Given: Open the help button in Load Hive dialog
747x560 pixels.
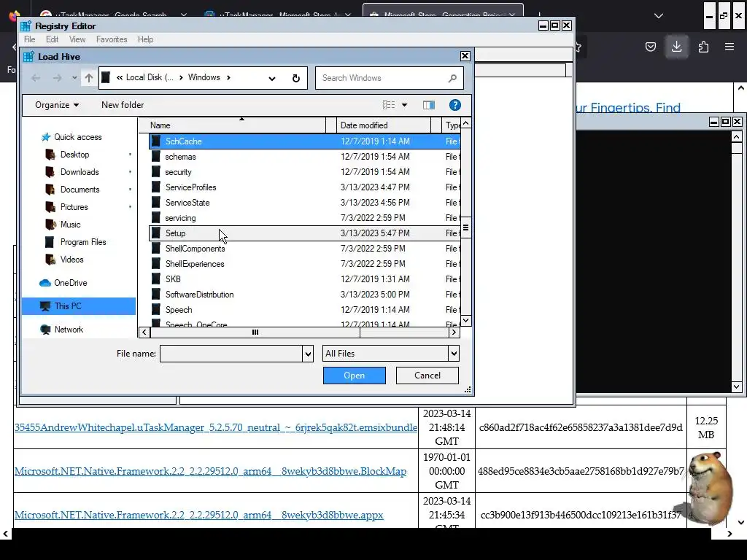Looking at the screenshot, I should [x=455, y=105].
